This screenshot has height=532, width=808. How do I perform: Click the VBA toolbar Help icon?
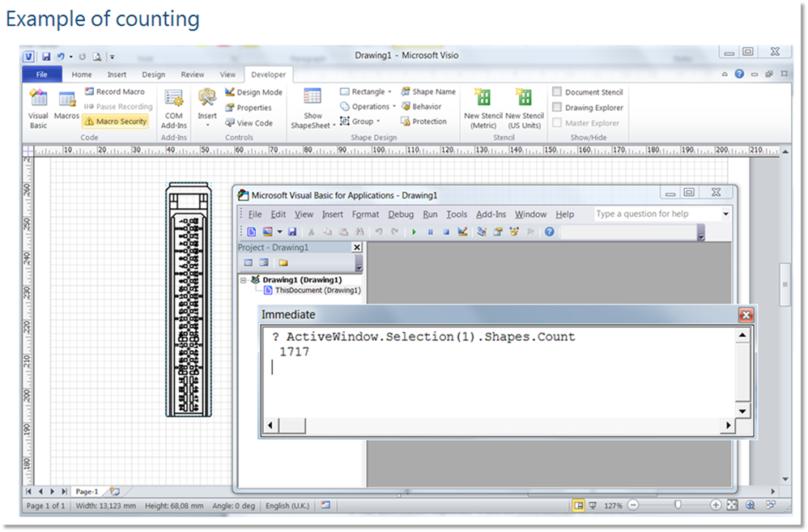coord(549,232)
